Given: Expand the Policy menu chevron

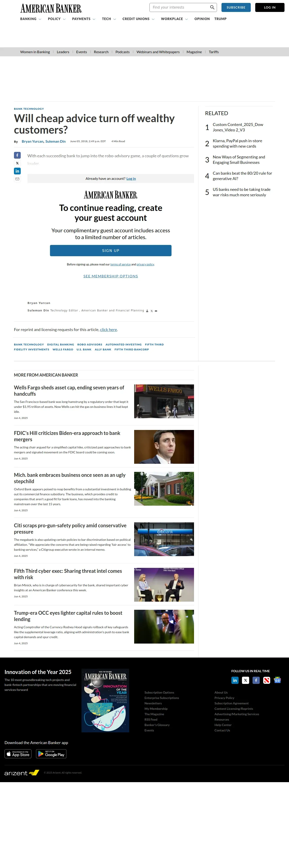Looking at the screenshot, I should [x=64, y=19].
